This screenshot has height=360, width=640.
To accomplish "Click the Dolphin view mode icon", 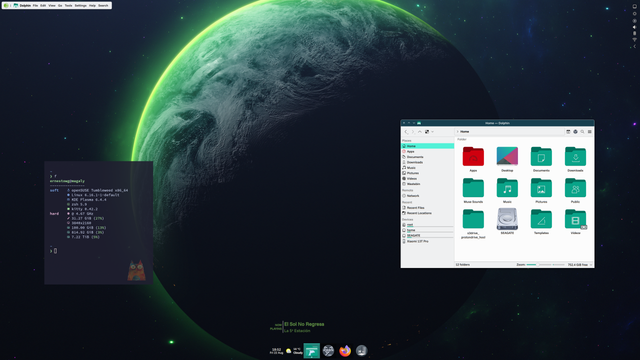I will pos(427,132).
